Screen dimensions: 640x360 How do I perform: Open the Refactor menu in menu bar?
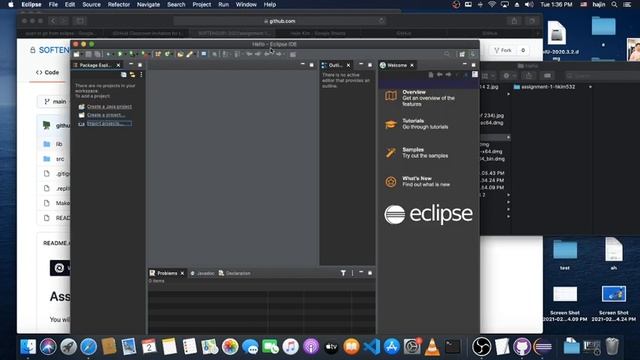pyautogui.click(x=119, y=4)
